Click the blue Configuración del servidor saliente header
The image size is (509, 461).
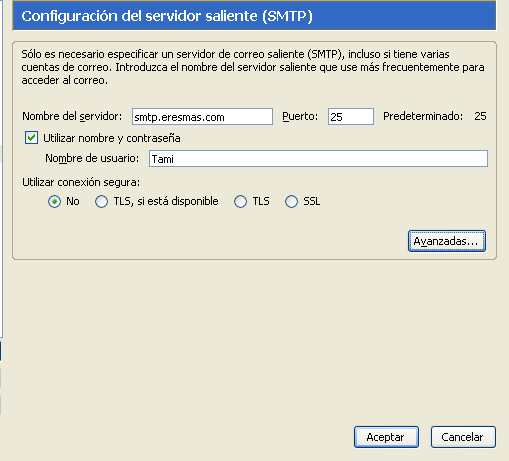pos(254,16)
